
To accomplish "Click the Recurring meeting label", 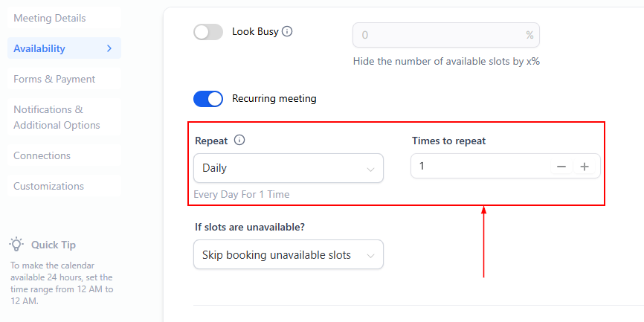I will coord(274,98).
